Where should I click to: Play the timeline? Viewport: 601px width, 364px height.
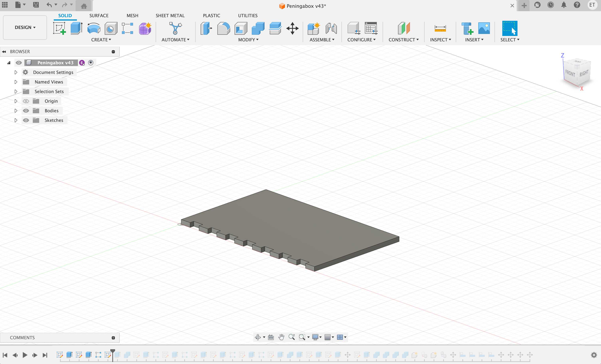tap(25, 355)
